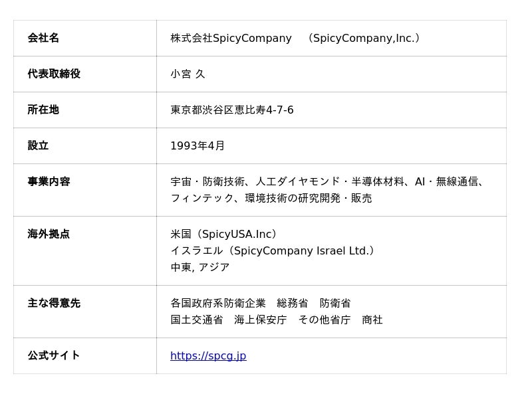Click the SpicyCompany Israel Ltd. line
Screen dimensions: 532x394
(273, 251)
